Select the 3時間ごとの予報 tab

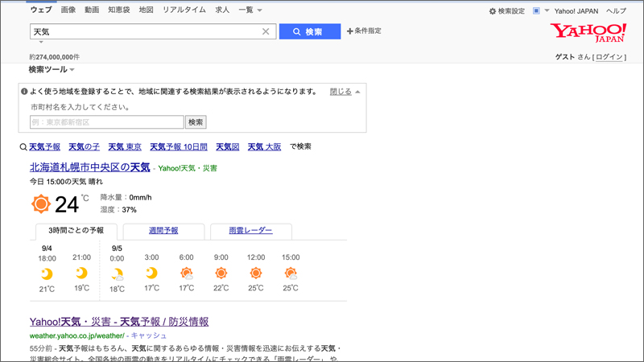pos(76,231)
